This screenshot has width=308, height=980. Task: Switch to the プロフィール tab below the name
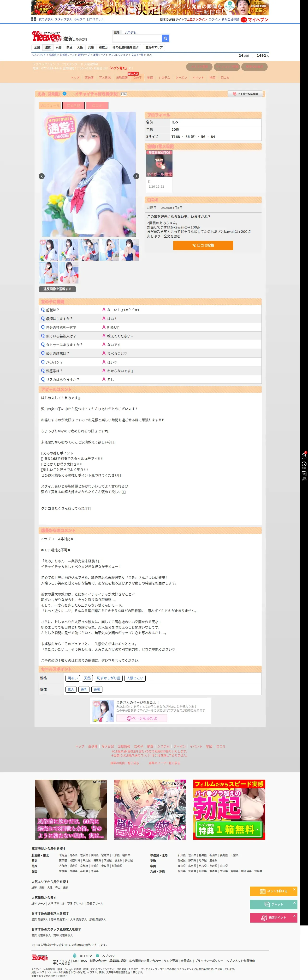tap(50, 106)
